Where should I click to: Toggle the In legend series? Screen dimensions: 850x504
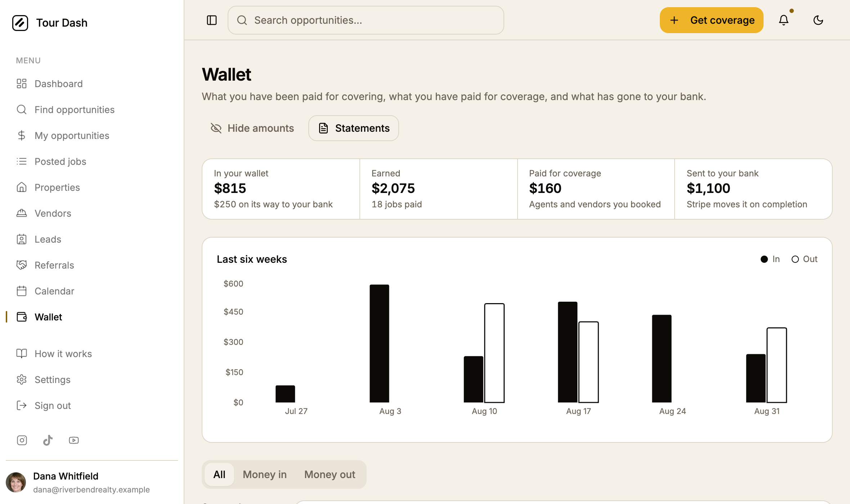point(770,259)
